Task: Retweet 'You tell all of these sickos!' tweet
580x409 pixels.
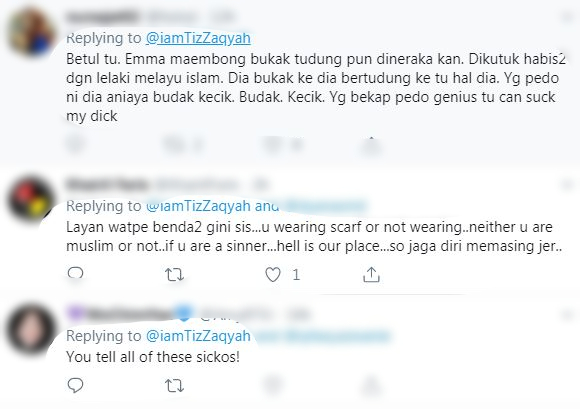Action: click(174, 386)
